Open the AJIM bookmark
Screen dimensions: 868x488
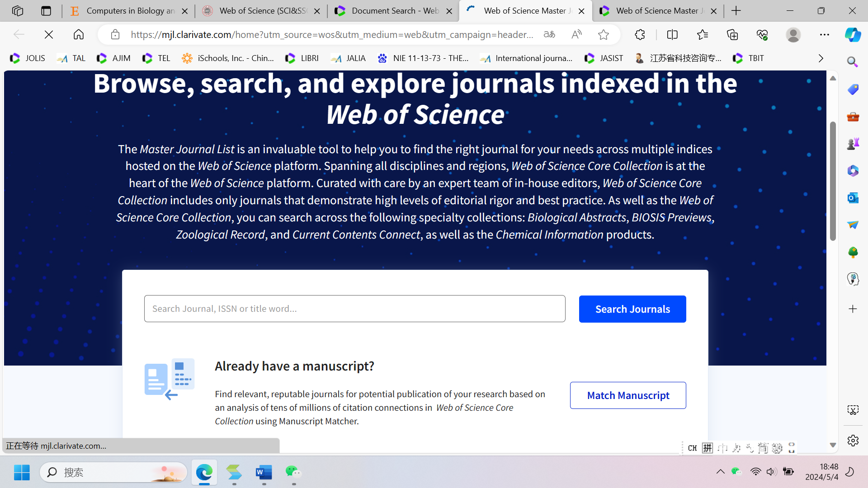coord(114,58)
